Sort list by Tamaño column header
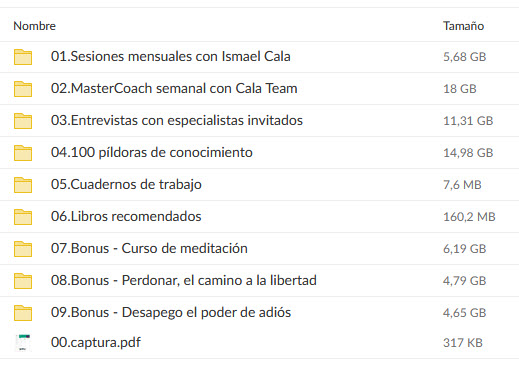 coord(463,26)
